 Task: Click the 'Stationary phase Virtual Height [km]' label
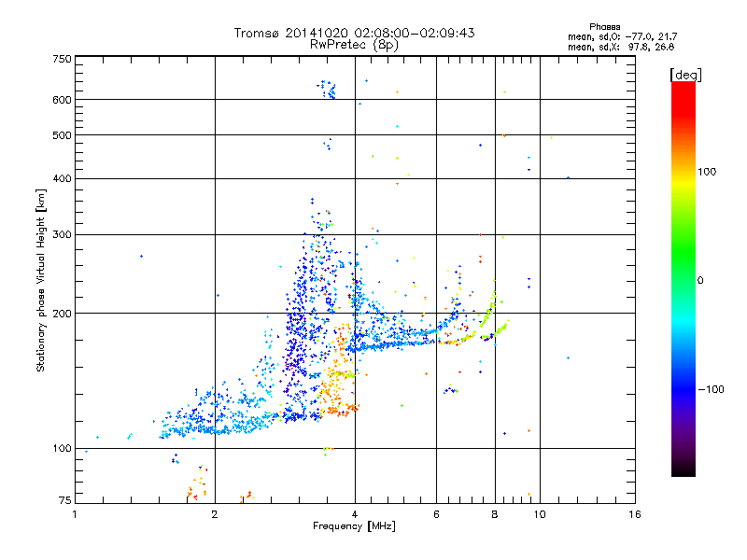pos(41,281)
